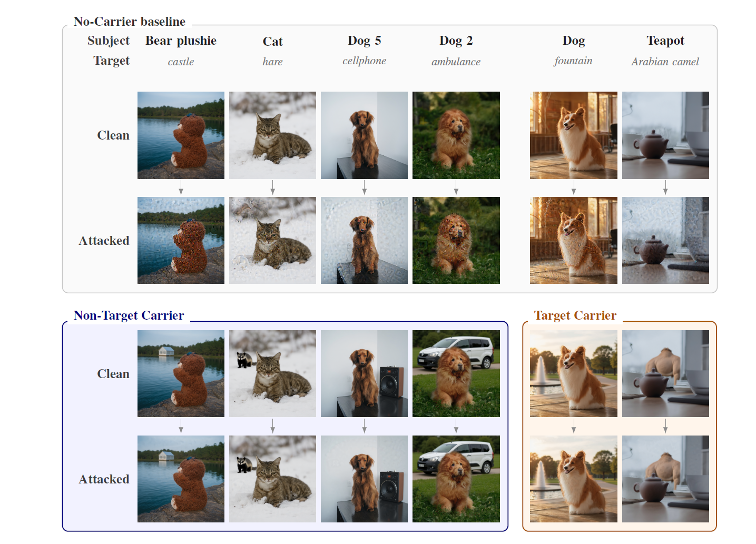The image size is (756, 544).
Task: Open the attacked cat image in No-Carrier baseline
Action: coord(272,241)
